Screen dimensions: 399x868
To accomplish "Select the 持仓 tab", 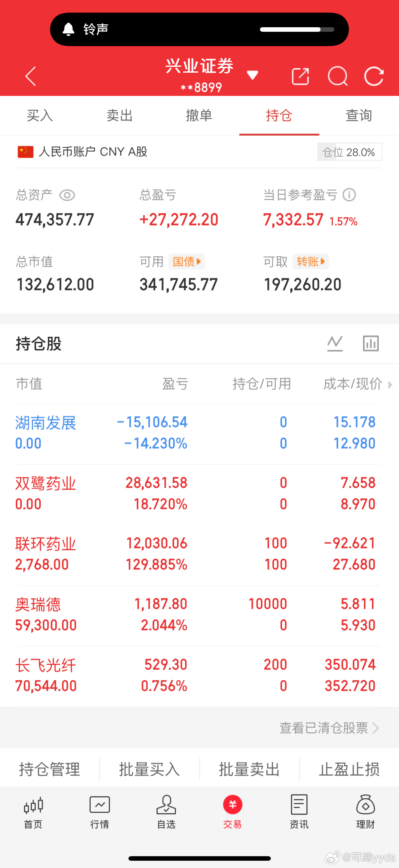I will 279,116.
